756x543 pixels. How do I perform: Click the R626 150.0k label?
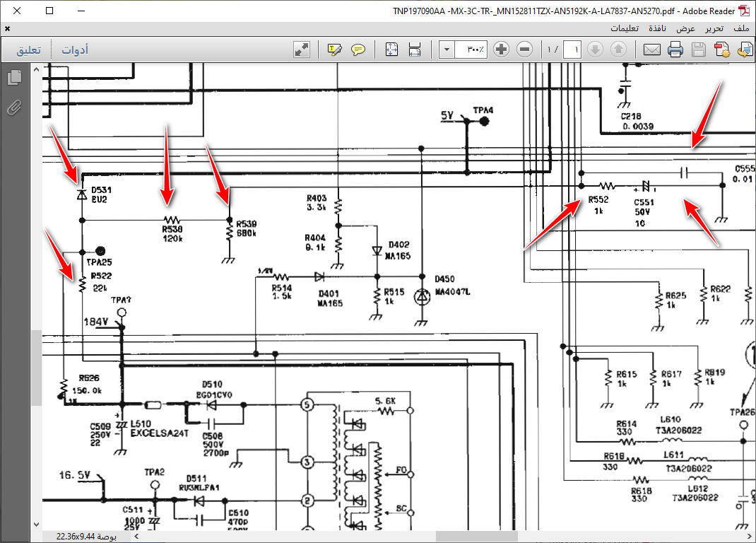(88, 384)
